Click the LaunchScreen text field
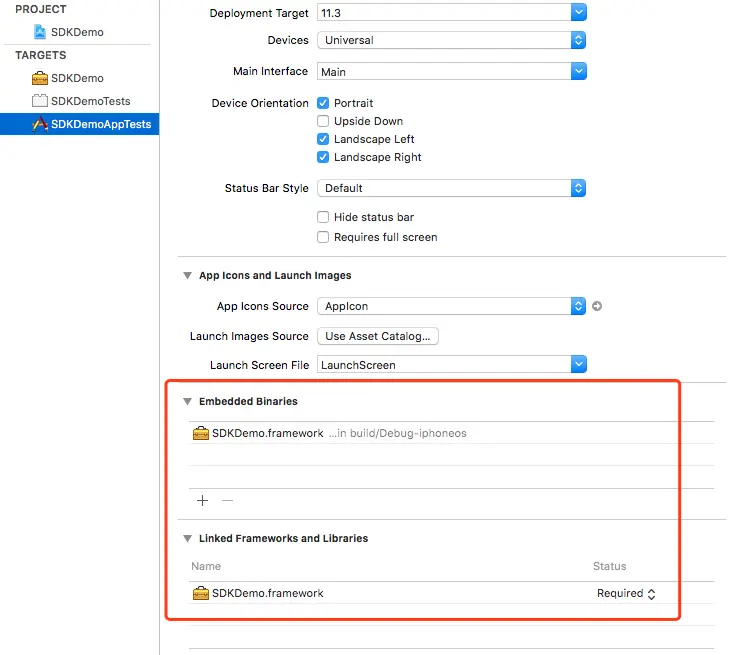The width and height of the screenshot is (743, 655). [444, 364]
